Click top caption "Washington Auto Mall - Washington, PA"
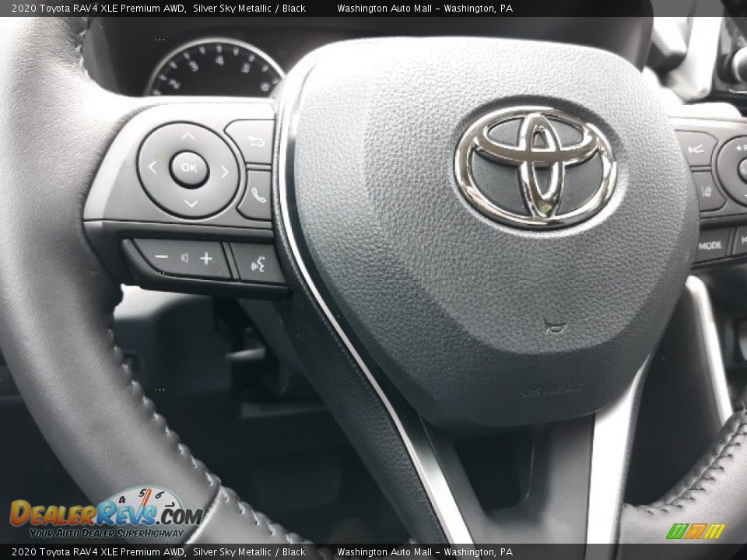Viewport: 747px width, 560px height. [425, 8]
